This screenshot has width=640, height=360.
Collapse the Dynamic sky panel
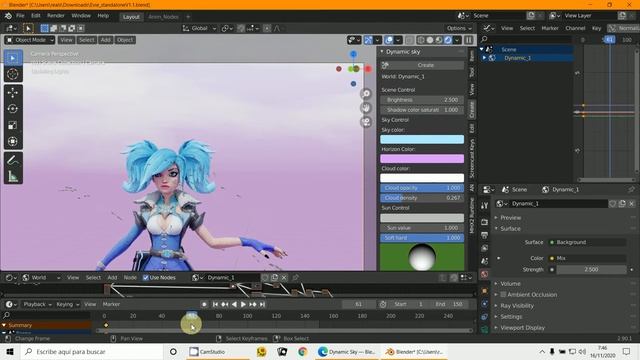coord(402,52)
